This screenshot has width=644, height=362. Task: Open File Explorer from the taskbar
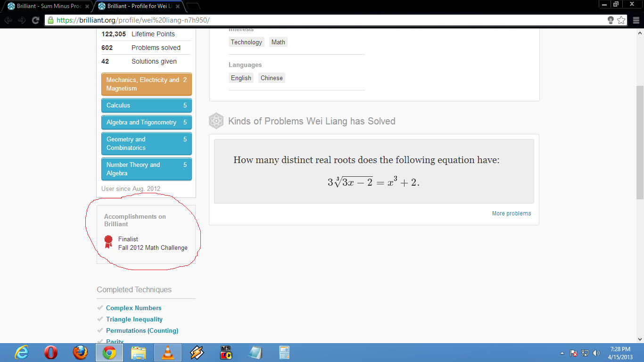139,353
